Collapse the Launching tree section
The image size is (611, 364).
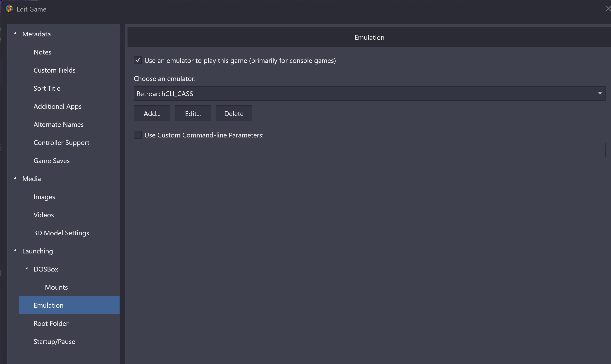point(15,251)
